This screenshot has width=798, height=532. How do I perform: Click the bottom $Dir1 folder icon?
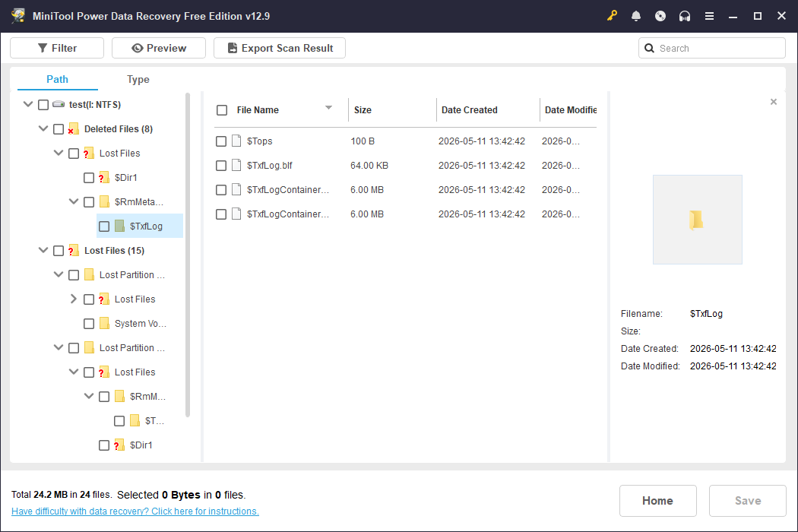coord(119,445)
